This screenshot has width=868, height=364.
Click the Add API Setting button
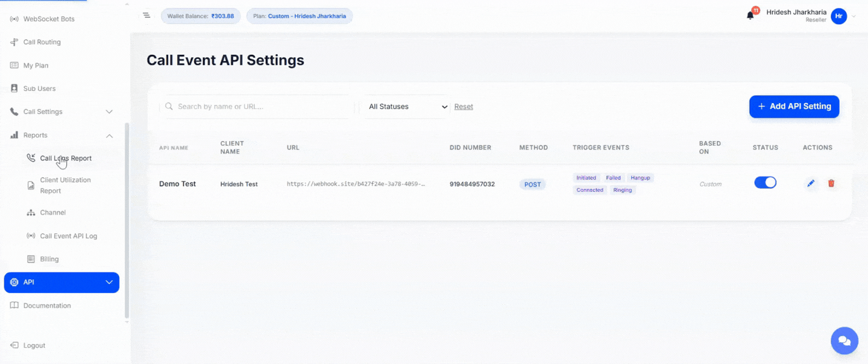click(x=794, y=106)
